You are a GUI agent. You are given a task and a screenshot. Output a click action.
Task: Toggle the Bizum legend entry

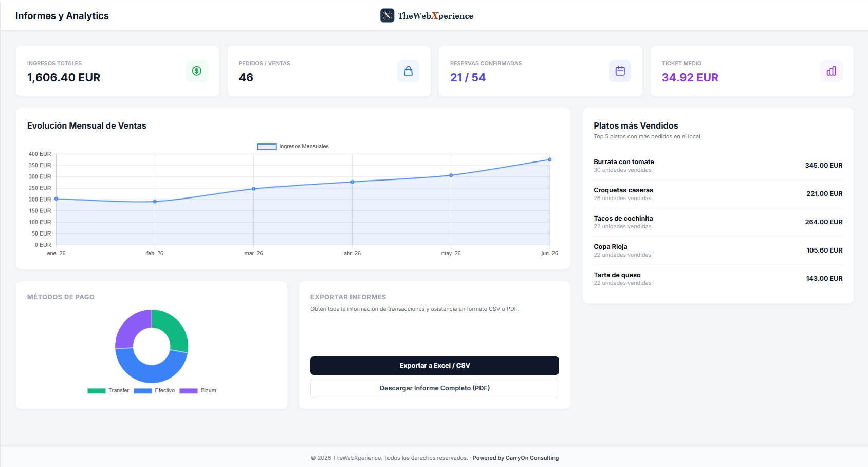point(198,391)
